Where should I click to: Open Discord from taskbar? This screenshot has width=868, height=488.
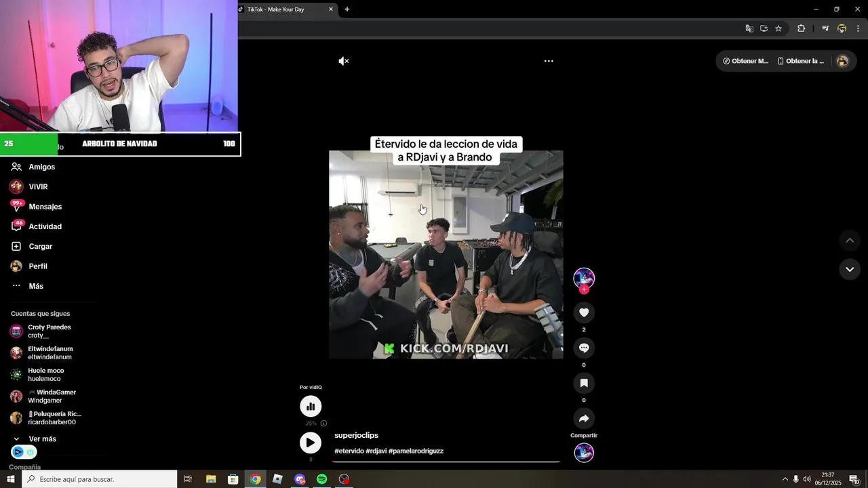pos(300,479)
